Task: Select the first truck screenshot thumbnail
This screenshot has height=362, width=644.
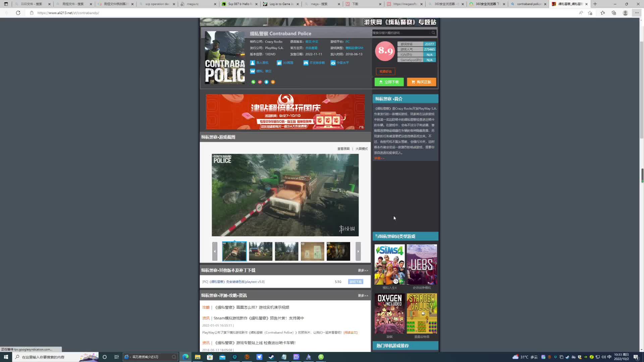Action: coord(234,251)
